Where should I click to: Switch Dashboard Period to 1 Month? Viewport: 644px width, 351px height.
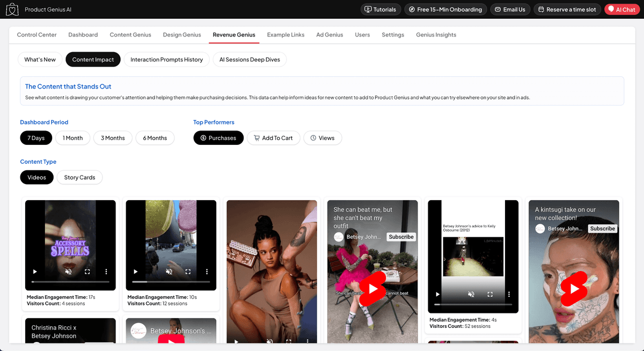coord(72,138)
